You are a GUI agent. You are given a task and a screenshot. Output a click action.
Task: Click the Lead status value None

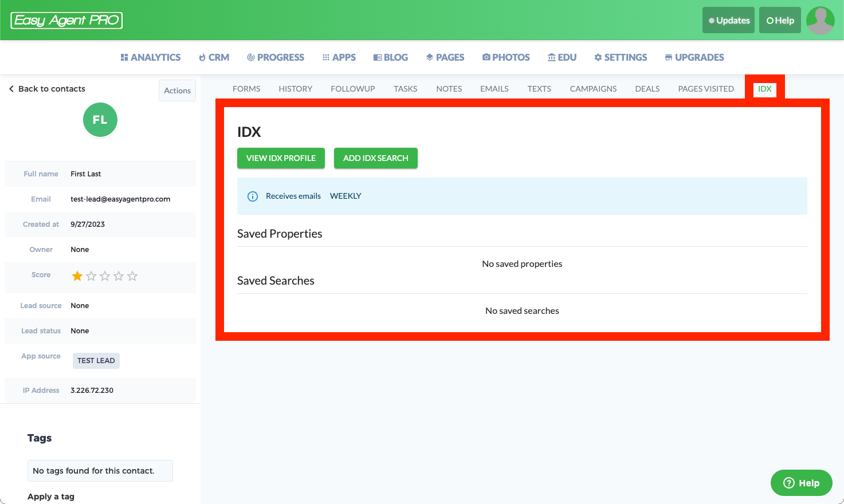(x=80, y=331)
